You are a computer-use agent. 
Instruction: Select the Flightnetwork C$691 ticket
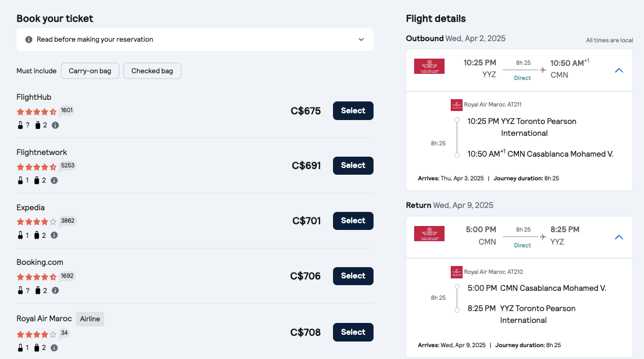(353, 166)
